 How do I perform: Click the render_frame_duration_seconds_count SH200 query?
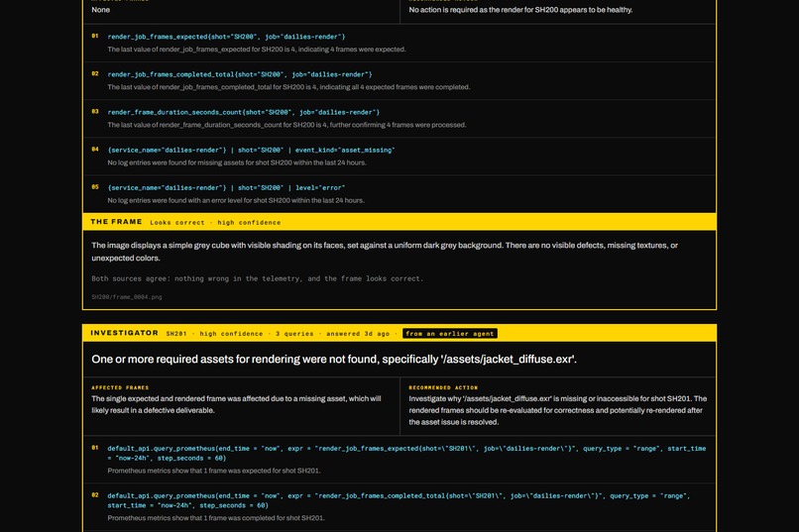point(243,112)
